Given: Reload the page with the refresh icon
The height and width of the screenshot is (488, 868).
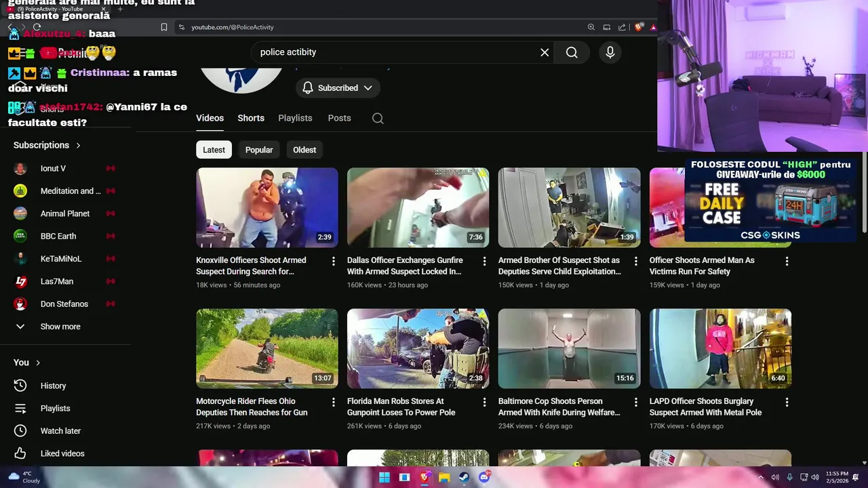Looking at the screenshot, I should pos(37,27).
